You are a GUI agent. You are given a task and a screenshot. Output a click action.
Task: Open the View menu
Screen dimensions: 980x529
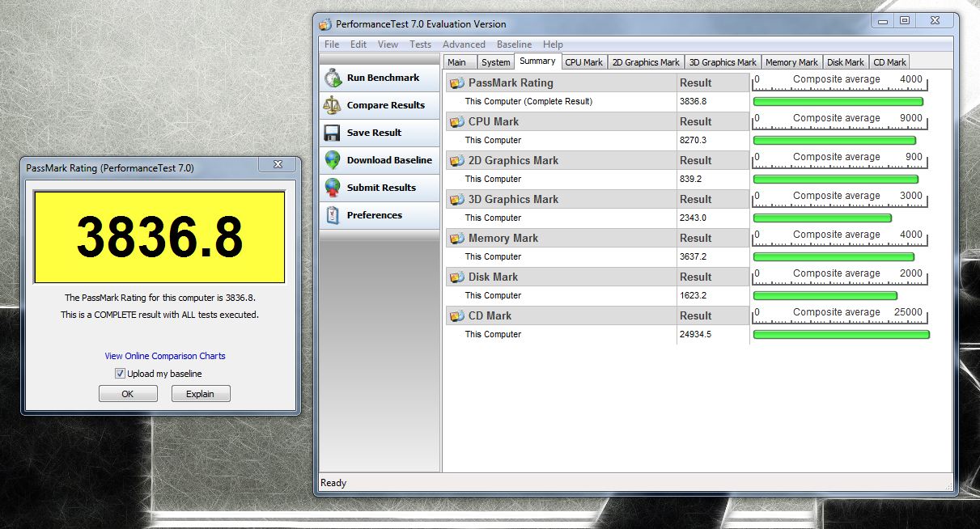(x=388, y=44)
